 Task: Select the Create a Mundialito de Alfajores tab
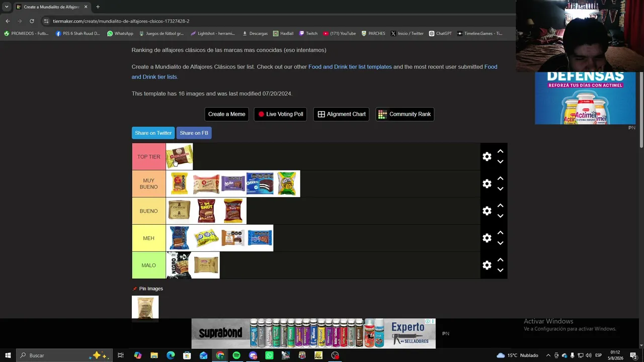point(52,7)
